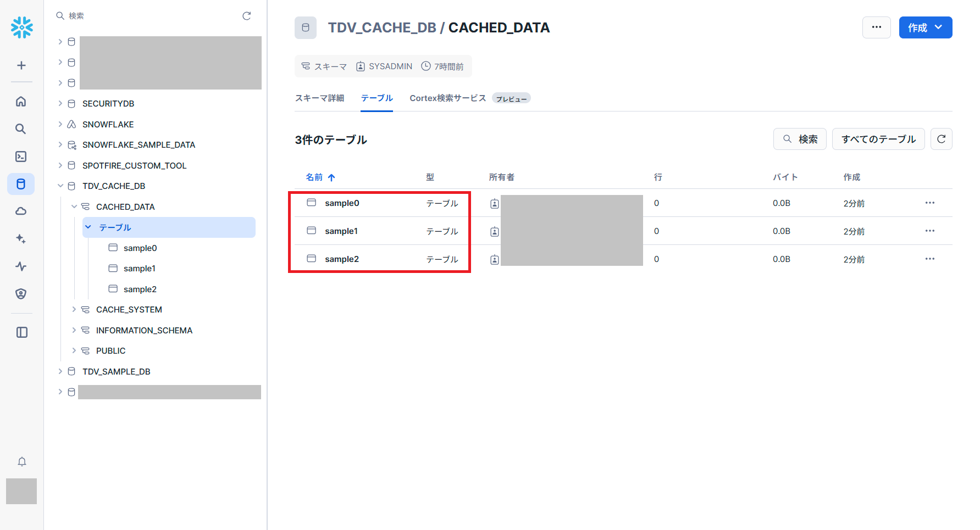The image size is (980, 530).
Task: Expand the SNOWFLAKE database node
Action: (60, 124)
